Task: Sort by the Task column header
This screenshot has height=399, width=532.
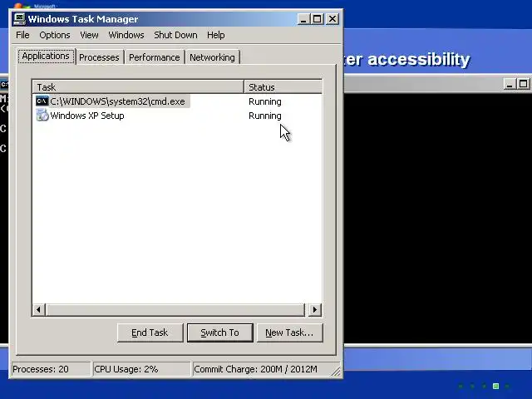Action: [x=139, y=86]
